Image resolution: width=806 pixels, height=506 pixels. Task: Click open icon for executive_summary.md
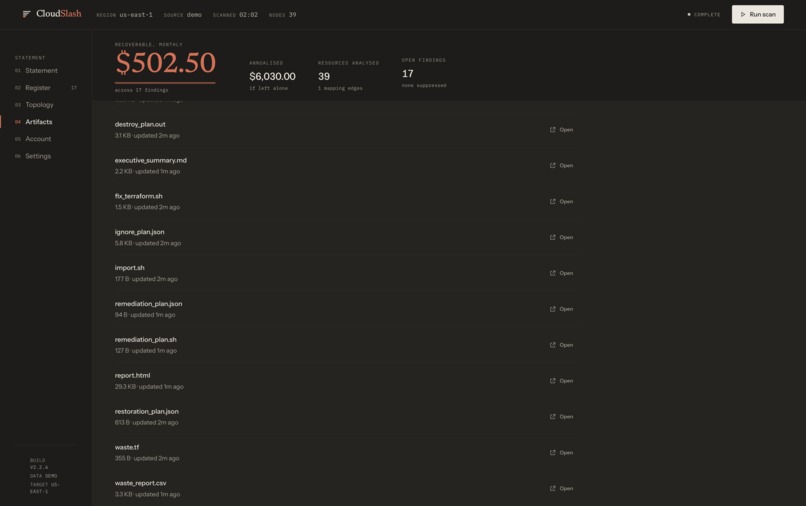click(x=553, y=166)
